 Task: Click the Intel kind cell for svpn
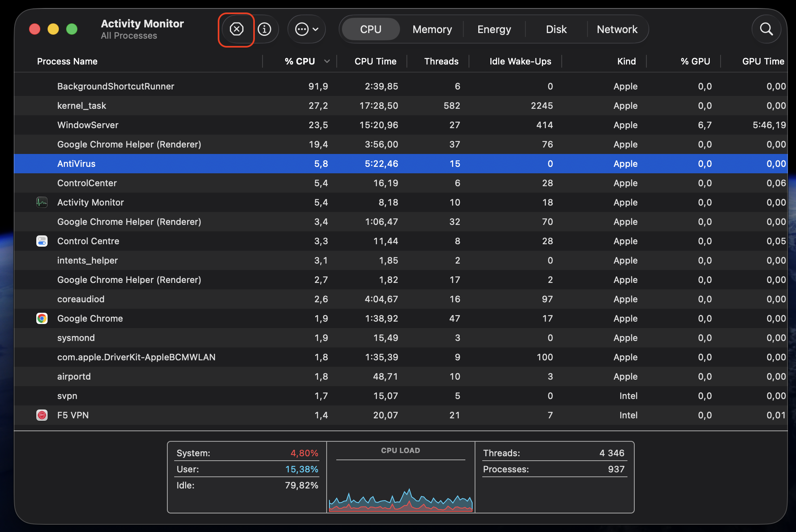[628, 396]
